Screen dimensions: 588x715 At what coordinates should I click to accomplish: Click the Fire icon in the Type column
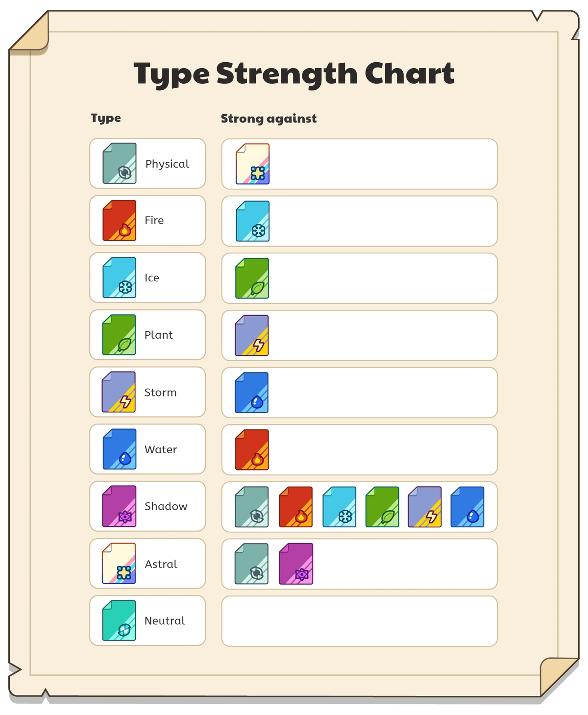(120, 221)
